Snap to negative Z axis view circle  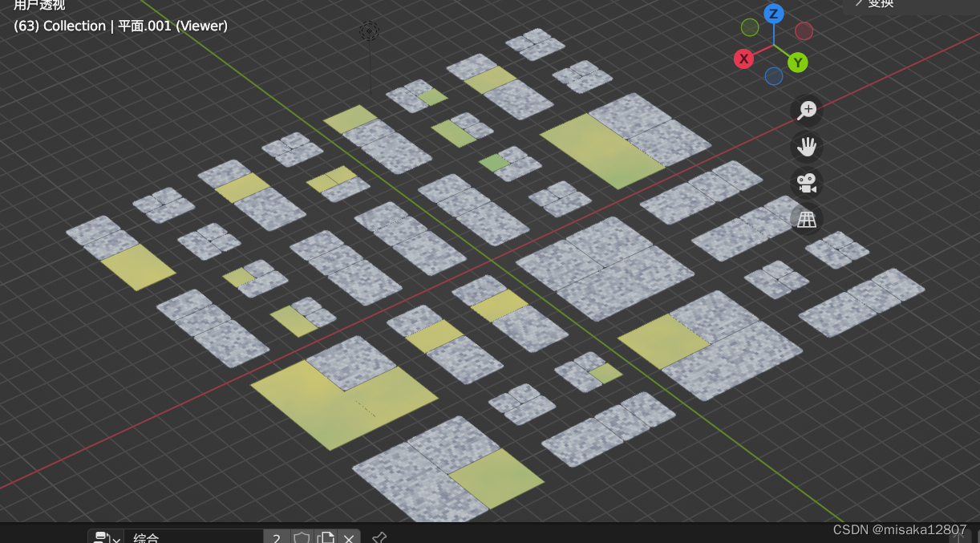pos(774,76)
